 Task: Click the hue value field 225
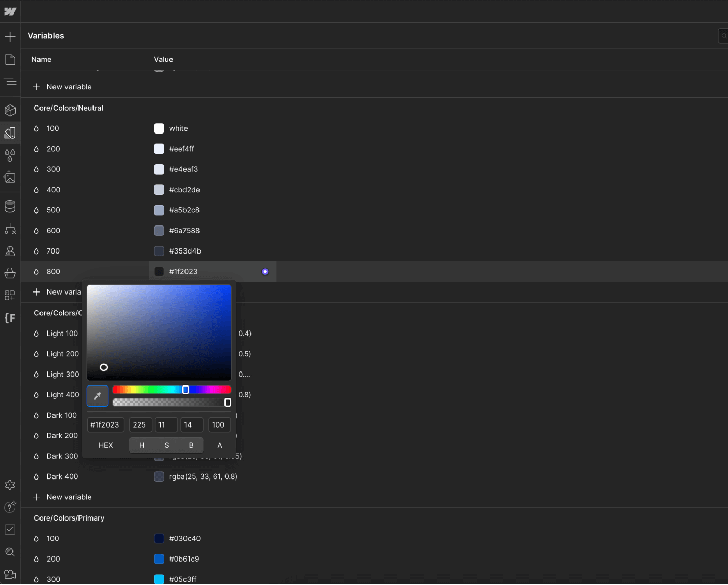[x=141, y=425]
